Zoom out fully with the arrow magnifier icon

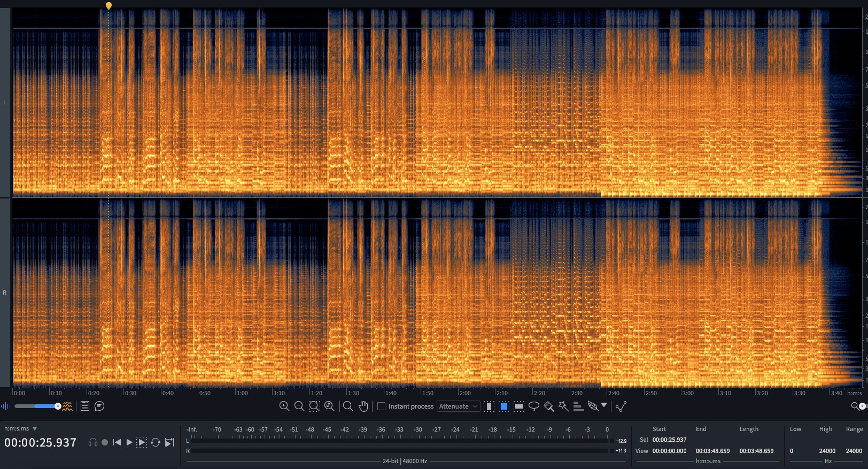coord(329,406)
